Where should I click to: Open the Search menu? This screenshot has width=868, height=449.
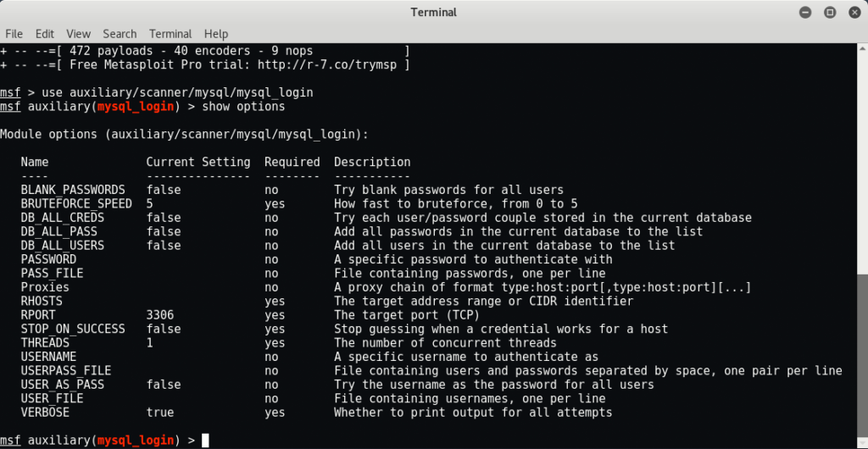120,34
